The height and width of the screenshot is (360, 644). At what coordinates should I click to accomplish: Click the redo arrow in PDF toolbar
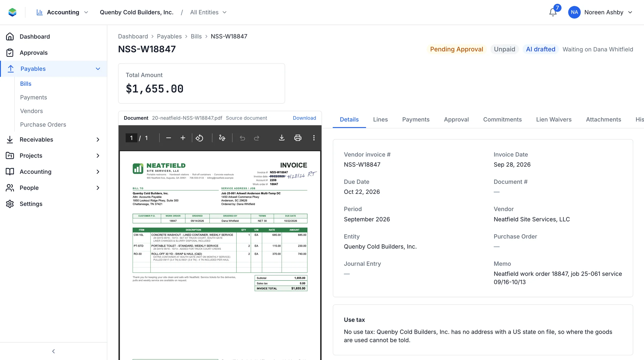pos(257,138)
